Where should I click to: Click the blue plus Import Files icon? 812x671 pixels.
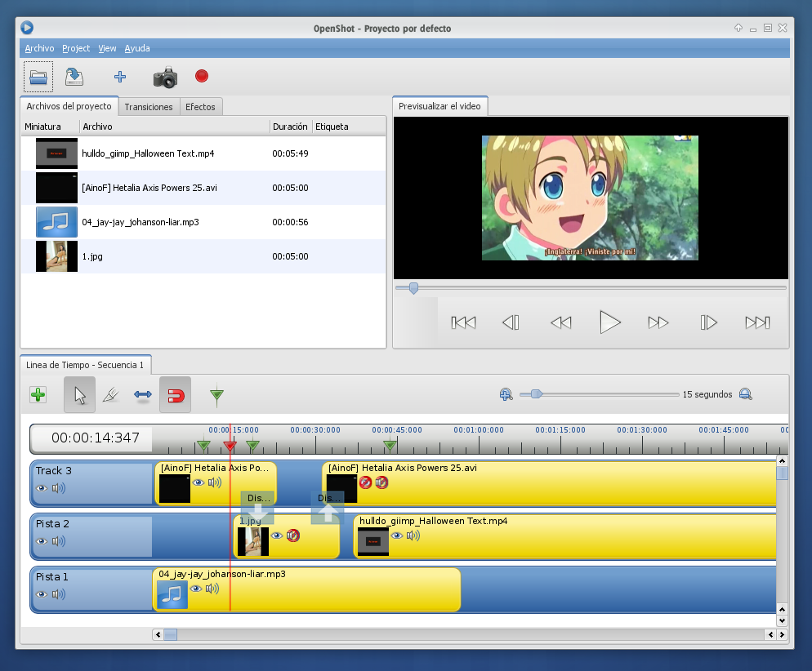[120, 77]
